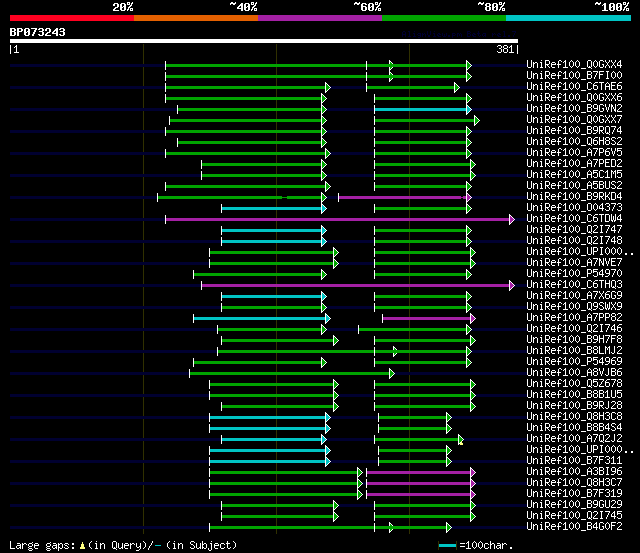The image size is (640, 553).
Task: Select the UniRef100_A7P6V5 label
Action: point(574,152)
